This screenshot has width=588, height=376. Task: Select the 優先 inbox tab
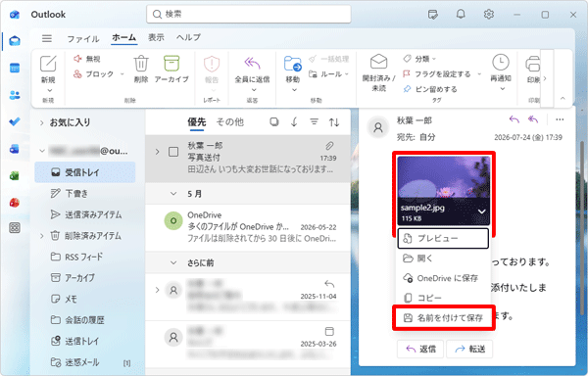click(x=197, y=121)
